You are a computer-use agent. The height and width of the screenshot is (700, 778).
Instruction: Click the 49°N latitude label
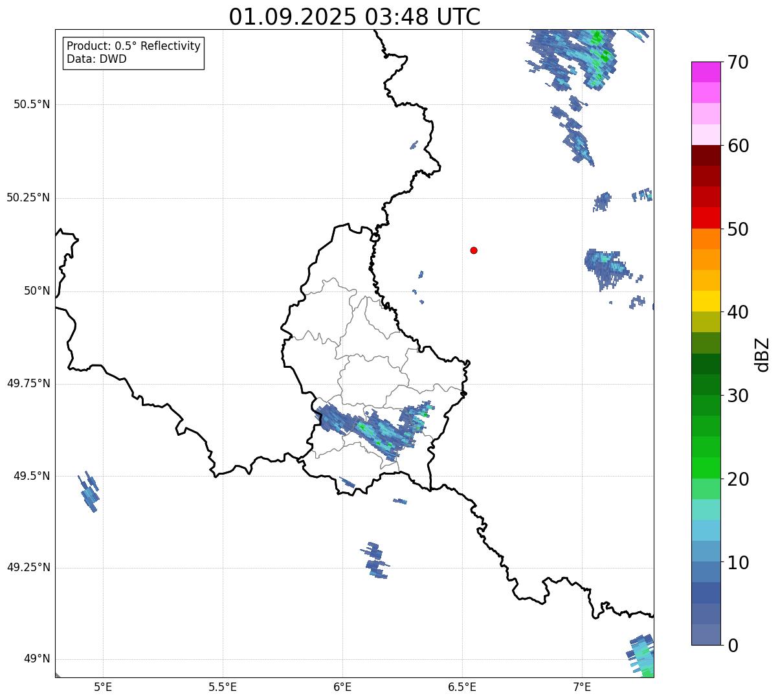[x=37, y=659]
